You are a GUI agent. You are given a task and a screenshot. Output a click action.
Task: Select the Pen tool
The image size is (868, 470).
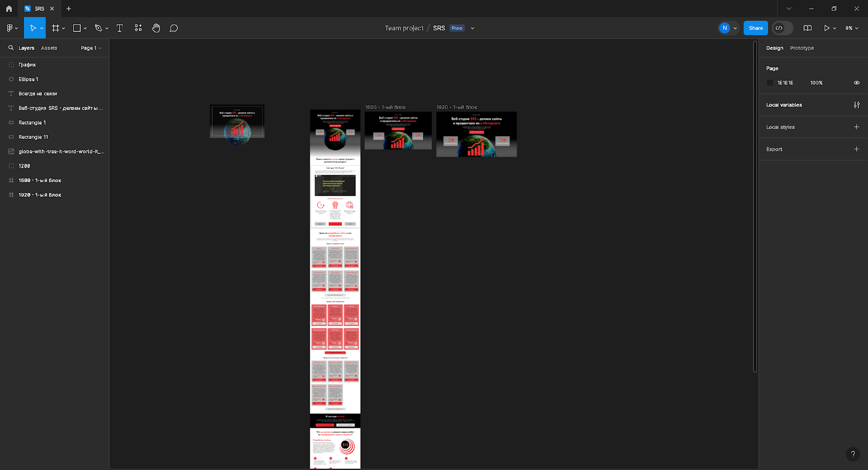[x=98, y=28]
